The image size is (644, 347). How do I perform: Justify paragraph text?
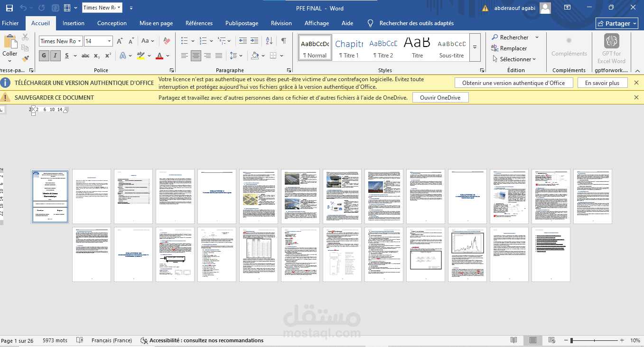point(219,56)
